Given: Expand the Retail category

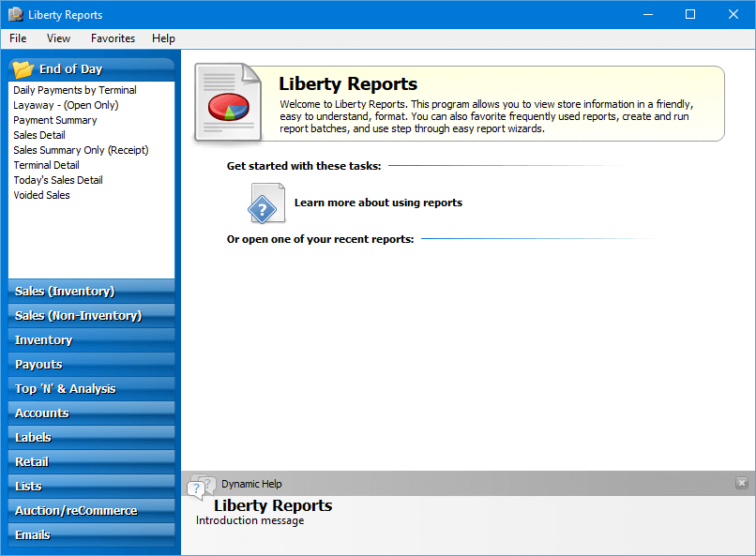Looking at the screenshot, I should pos(91,461).
